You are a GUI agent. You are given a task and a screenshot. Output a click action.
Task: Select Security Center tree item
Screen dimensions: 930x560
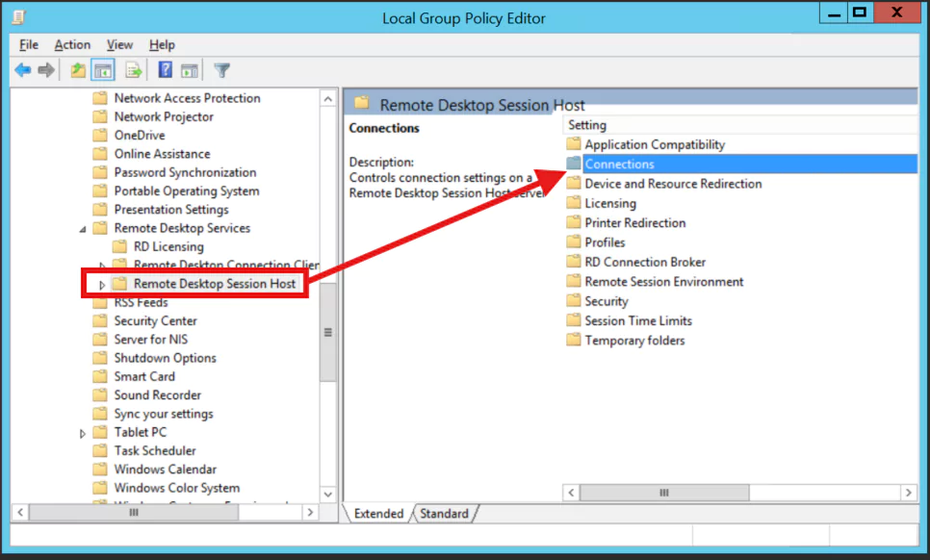155,320
